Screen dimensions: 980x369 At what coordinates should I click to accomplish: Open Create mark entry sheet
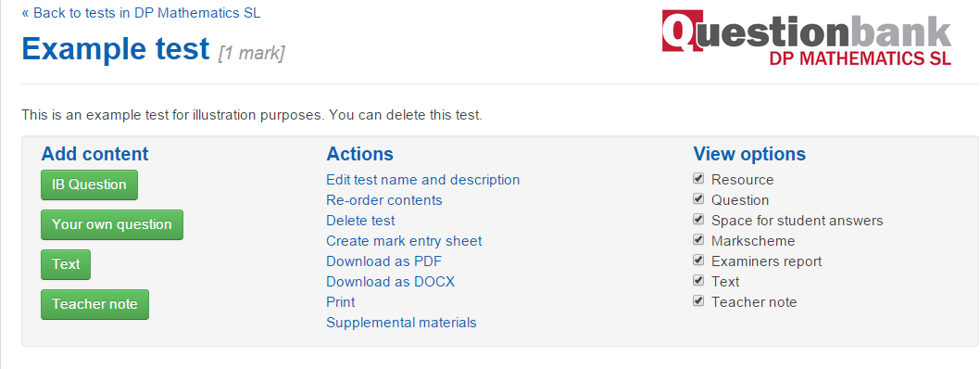pos(405,241)
